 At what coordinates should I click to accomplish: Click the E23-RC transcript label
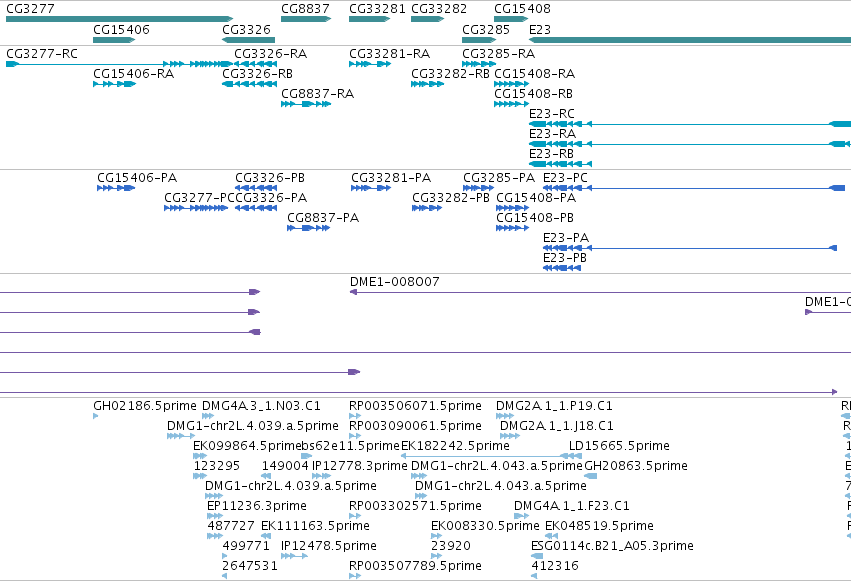pyautogui.click(x=552, y=114)
